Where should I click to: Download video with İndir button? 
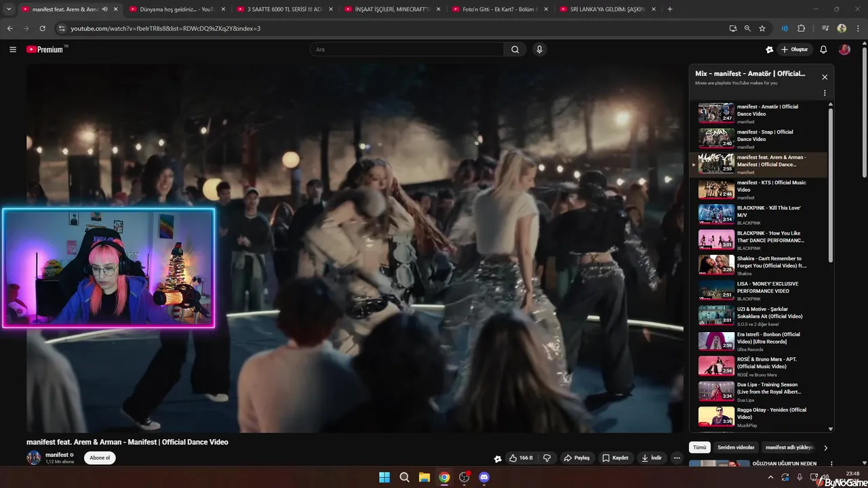click(652, 458)
